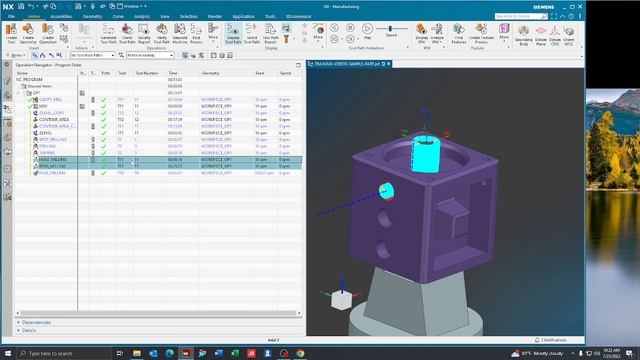This screenshot has width=640, height=360.
Task: Click Verify Tool Path
Action: coord(162,33)
